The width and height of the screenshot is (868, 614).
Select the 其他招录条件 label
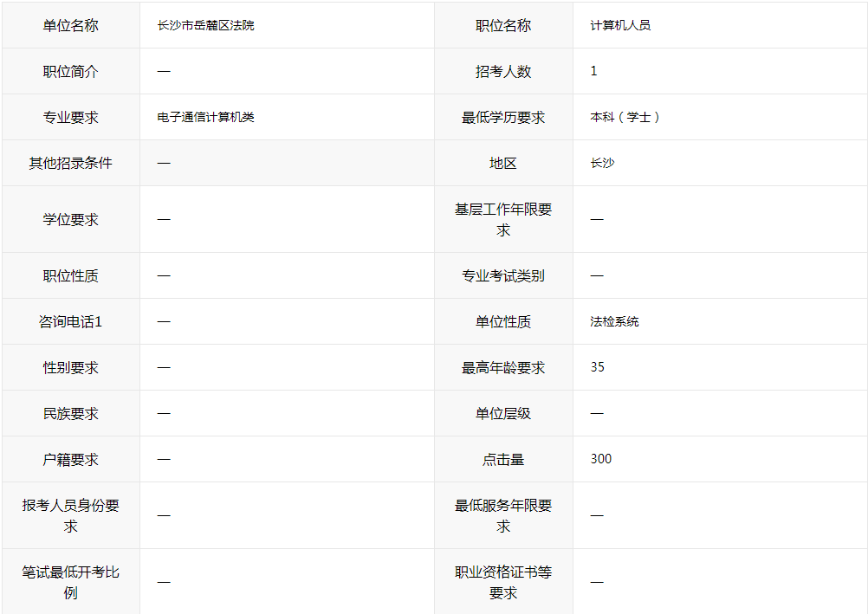pyautogui.click(x=71, y=164)
